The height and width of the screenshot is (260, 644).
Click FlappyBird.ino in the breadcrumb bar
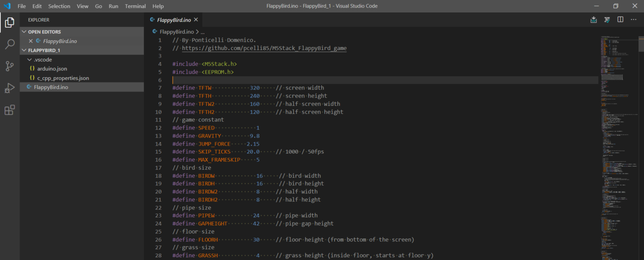[177, 32]
